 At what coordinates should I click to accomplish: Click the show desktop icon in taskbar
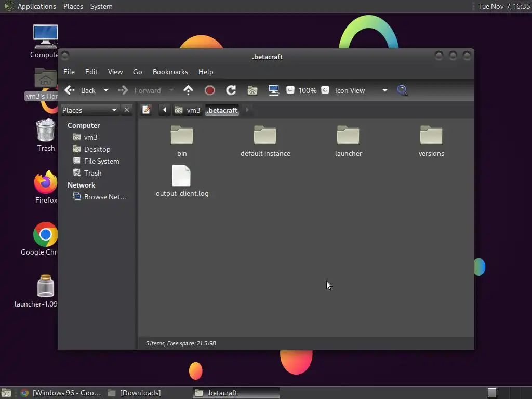[x=6, y=393]
